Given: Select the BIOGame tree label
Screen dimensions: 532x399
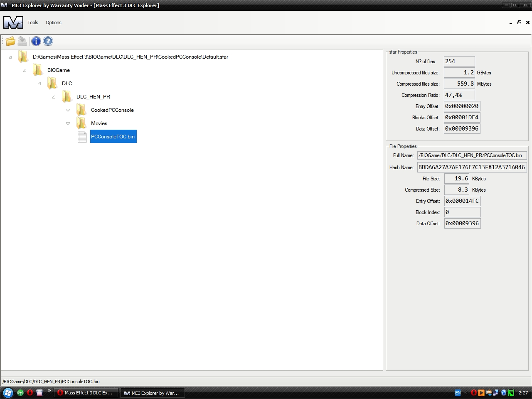Looking at the screenshot, I should 59,70.
